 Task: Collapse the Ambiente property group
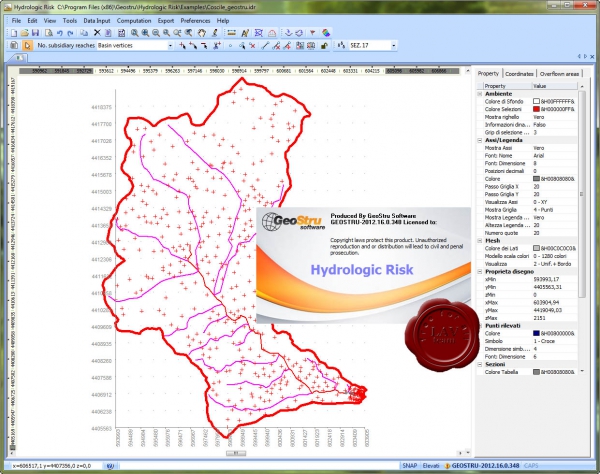(x=480, y=94)
